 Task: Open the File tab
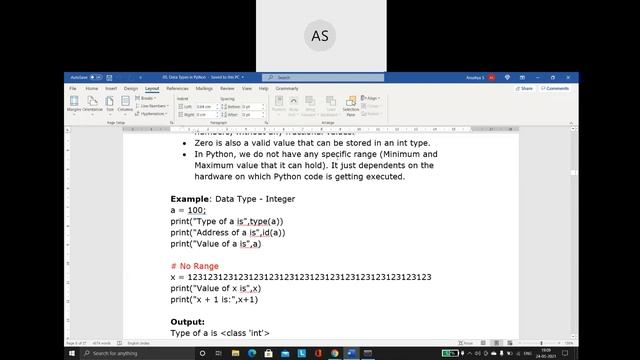point(73,89)
